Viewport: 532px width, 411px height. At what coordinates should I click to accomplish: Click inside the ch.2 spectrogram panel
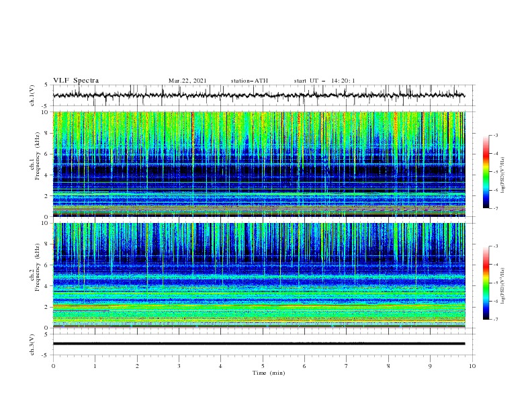pos(259,275)
